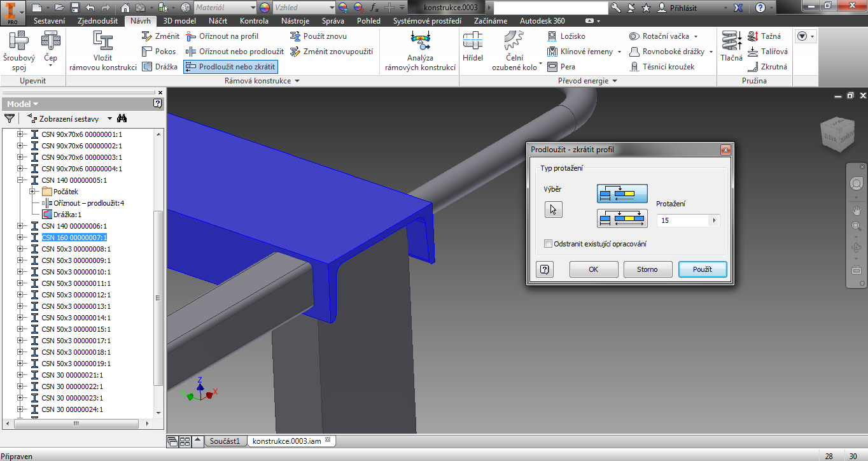Click the binoculars find icon
Viewport: 868px width, 461px height.
(x=122, y=118)
